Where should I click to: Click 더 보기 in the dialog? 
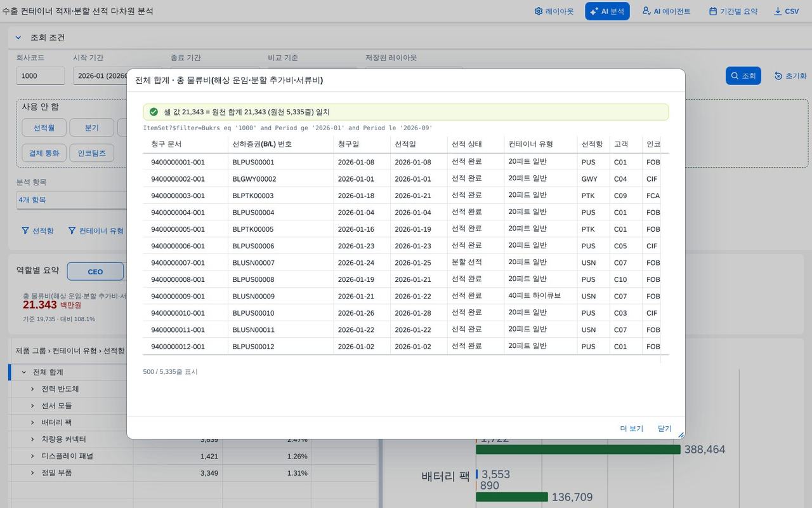point(632,429)
